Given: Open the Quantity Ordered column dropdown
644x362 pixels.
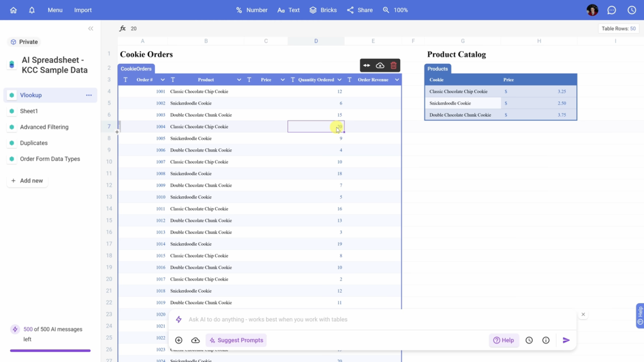Looking at the screenshot, I should (x=339, y=80).
